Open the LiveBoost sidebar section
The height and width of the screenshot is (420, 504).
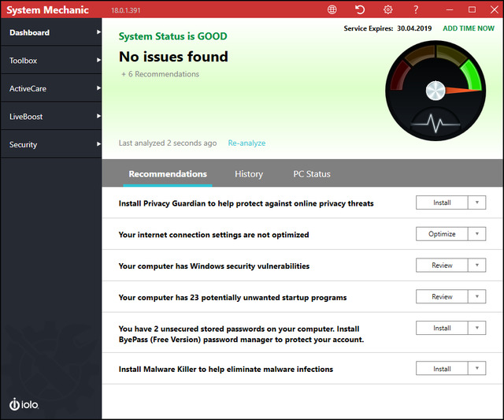click(50, 117)
